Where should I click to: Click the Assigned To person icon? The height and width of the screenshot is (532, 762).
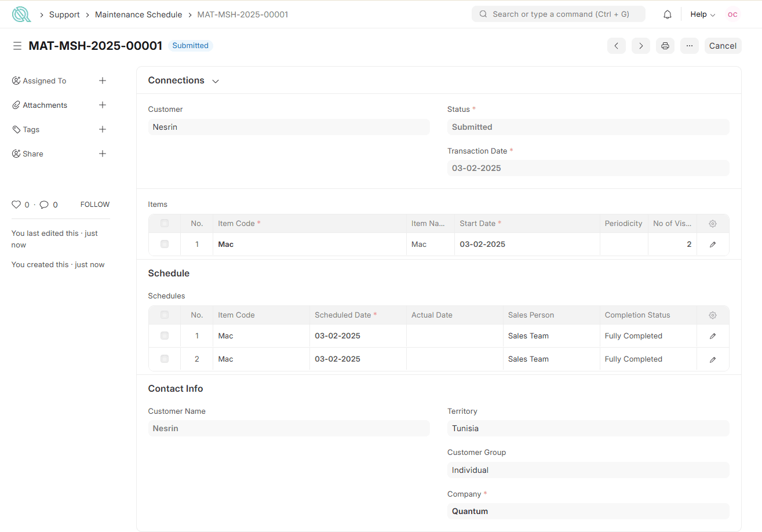point(16,81)
